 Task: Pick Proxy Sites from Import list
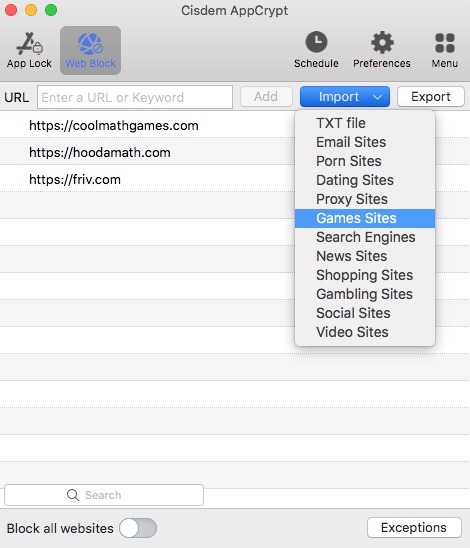(365, 199)
